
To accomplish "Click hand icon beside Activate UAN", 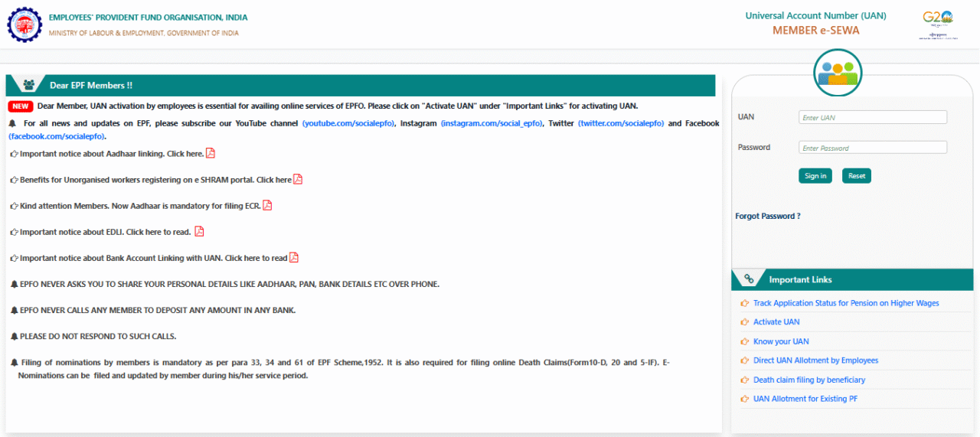I will pyautogui.click(x=745, y=322).
